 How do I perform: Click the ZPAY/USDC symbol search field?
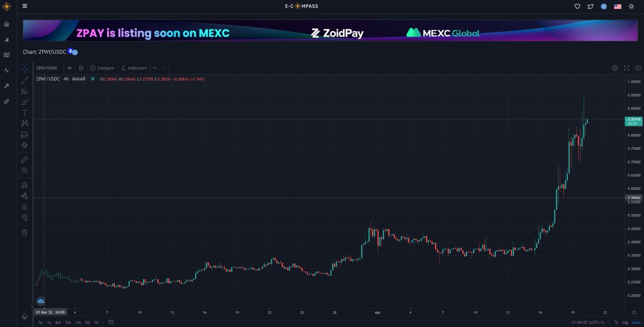(x=47, y=68)
